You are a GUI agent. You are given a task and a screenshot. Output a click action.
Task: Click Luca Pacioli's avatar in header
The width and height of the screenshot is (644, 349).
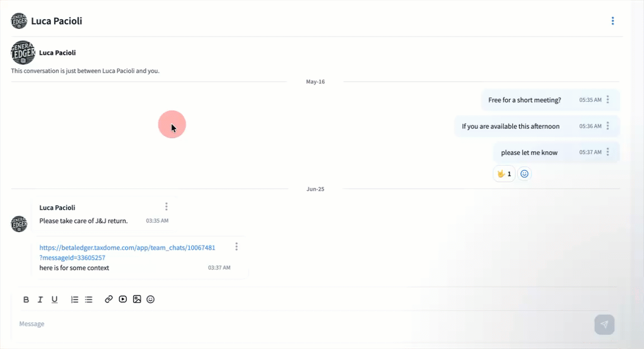coord(19,21)
